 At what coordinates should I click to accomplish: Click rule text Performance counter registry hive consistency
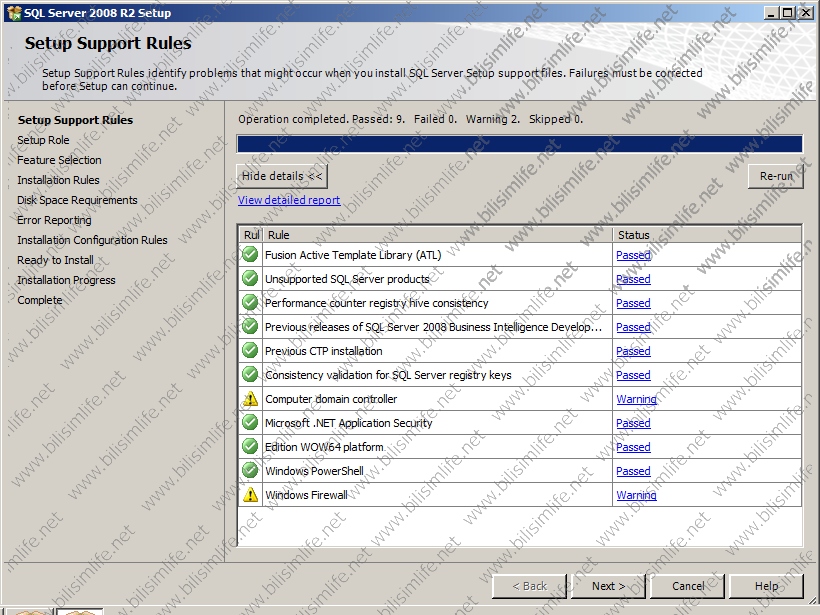point(377,303)
